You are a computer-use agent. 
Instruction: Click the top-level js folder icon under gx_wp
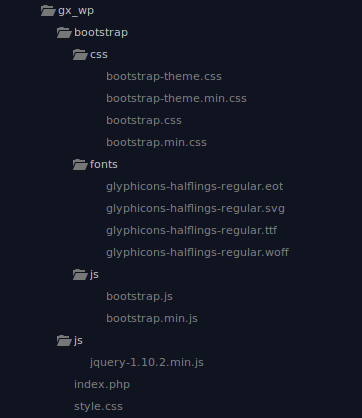[x=64, y=341]
